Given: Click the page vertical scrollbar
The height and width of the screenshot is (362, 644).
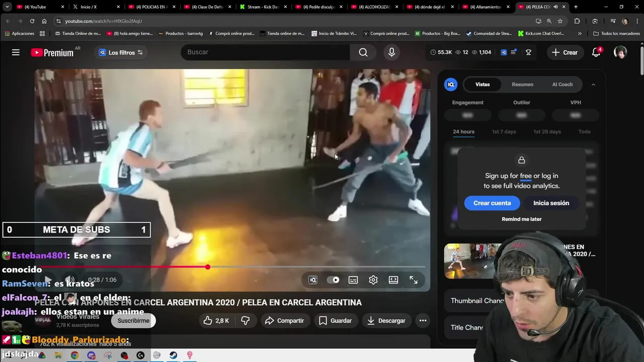Looking at the screenshot, I should click(x=641, y=60).
